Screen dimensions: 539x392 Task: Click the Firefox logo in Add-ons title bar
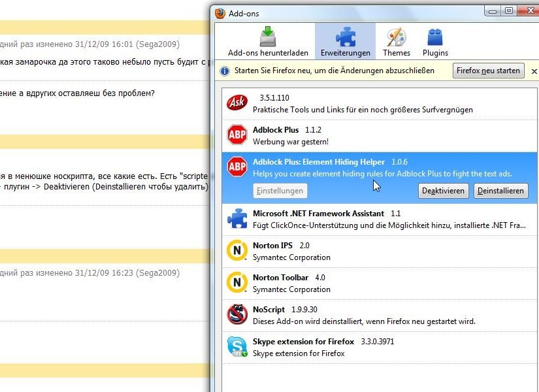pos(220,14)
